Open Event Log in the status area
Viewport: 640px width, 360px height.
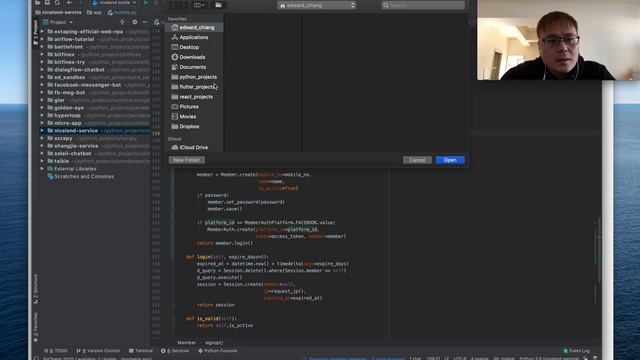576,351
